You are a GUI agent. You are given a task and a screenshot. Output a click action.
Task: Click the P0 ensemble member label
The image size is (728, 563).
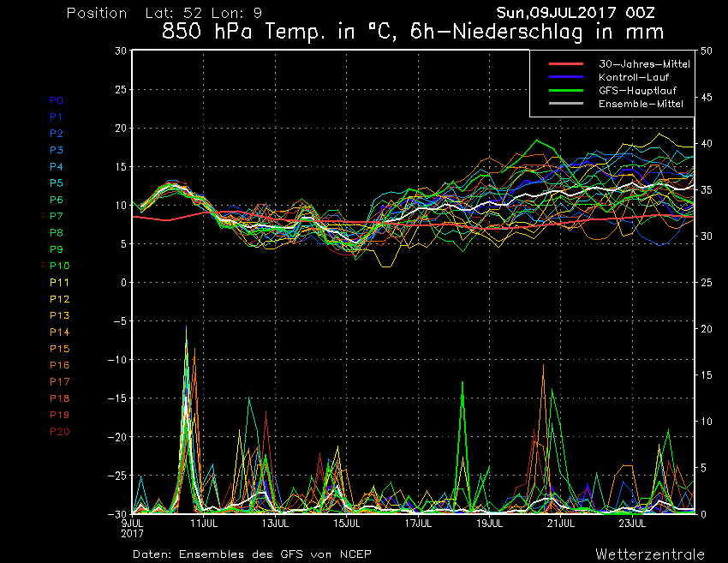[57, 100]
